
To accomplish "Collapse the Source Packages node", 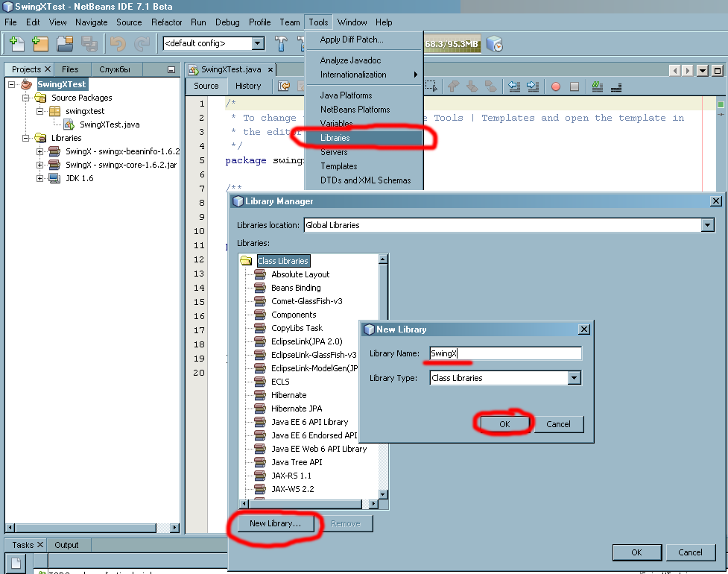I will [26, 98].
